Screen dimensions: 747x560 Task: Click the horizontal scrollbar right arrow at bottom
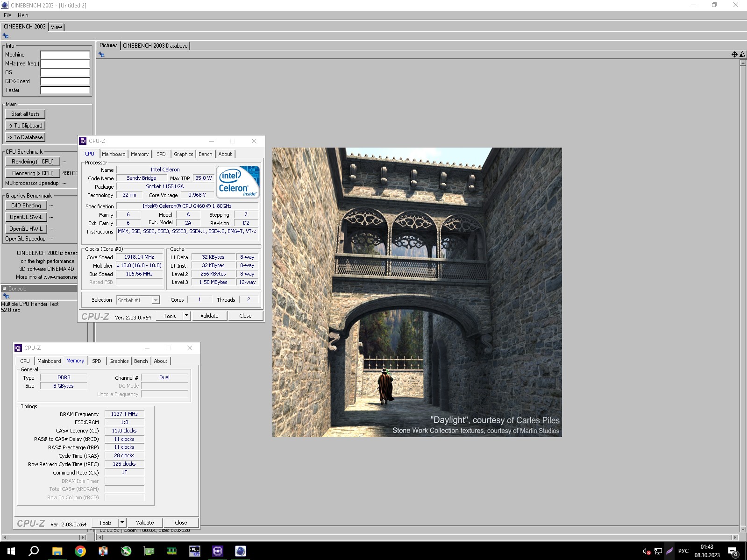click(735, 538)
